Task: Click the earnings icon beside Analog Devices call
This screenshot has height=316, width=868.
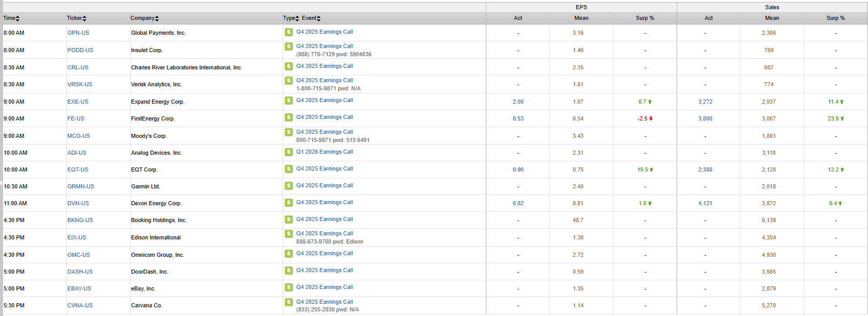Action: 289,152
